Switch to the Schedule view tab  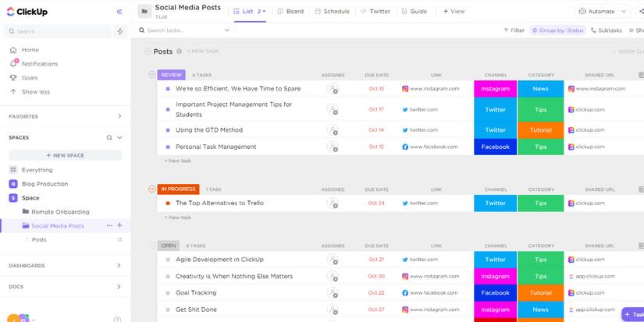point(332,12)
